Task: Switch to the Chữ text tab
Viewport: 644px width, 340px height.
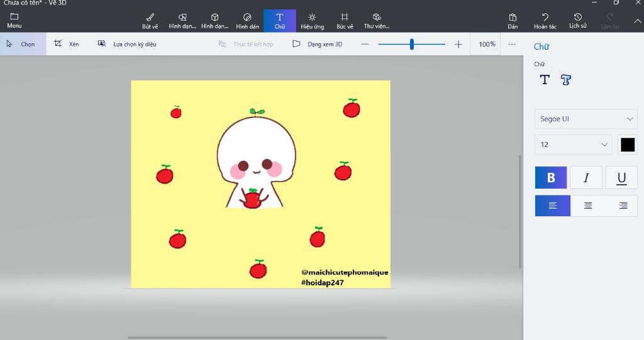Action: 280,20
